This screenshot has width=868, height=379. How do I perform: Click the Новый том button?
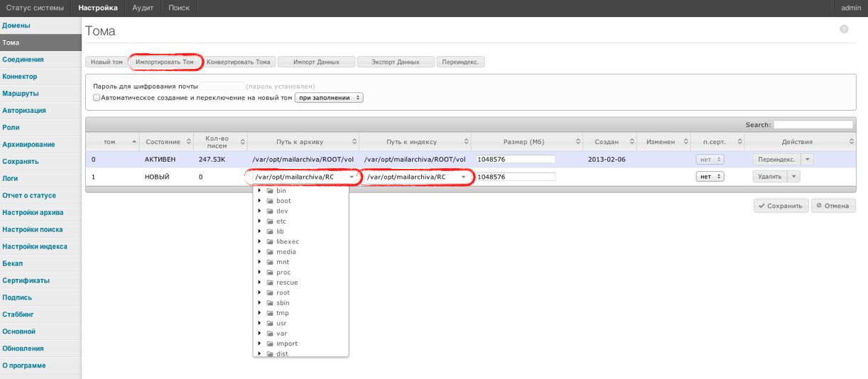point(107,62)
